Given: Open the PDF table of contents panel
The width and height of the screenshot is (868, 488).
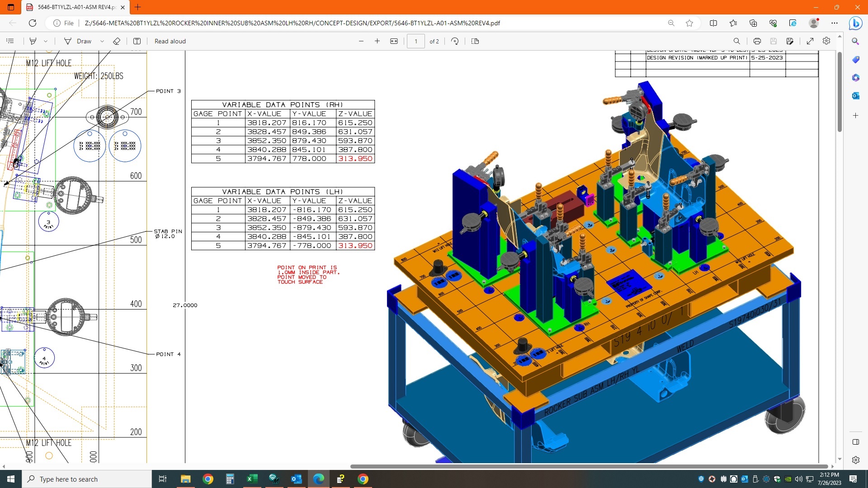Looking at the screenshot, I should pos(10,41).
